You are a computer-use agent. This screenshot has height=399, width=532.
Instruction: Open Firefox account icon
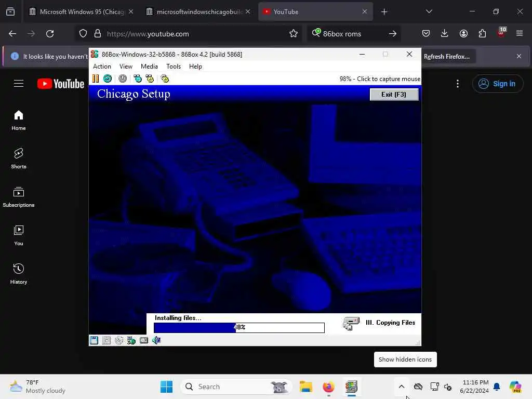click(463, 33)
